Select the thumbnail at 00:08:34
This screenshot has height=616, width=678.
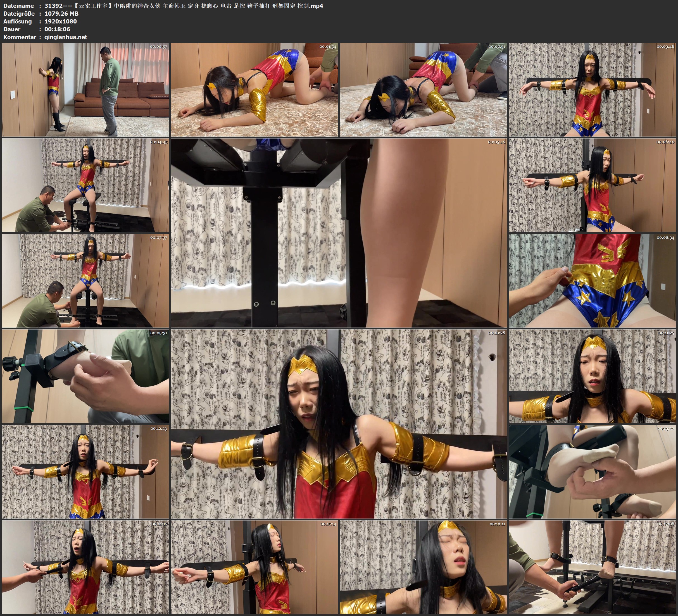(x=592, y=281)
